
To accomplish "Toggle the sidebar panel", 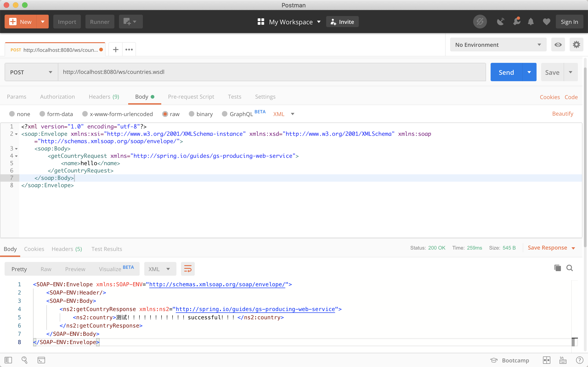I will coord(8,360).
